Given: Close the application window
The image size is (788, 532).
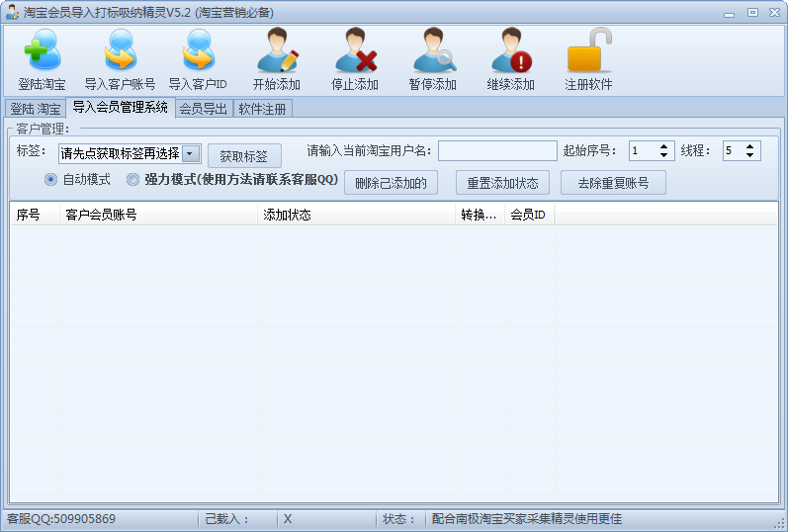Looking at the screenshot, I should click(x=774, y=13).
